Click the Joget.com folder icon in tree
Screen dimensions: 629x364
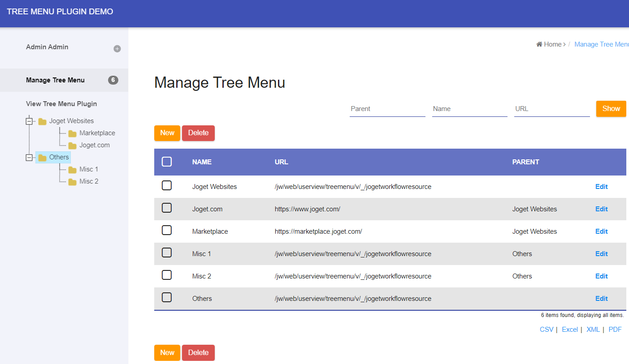click(72, 146)
